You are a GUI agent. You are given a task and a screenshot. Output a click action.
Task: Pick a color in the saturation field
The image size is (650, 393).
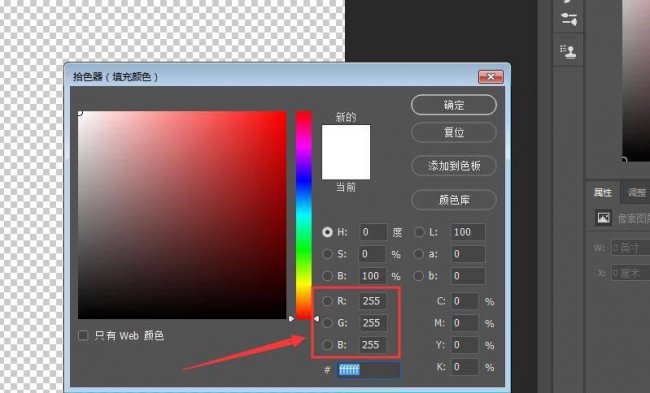182,215
